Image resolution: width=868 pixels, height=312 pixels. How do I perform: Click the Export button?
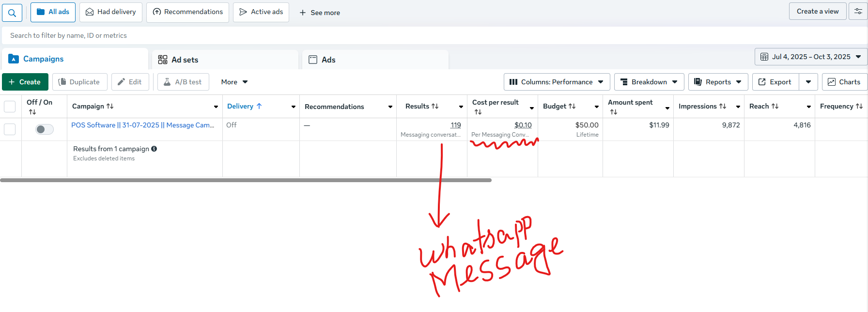(775, 82)
